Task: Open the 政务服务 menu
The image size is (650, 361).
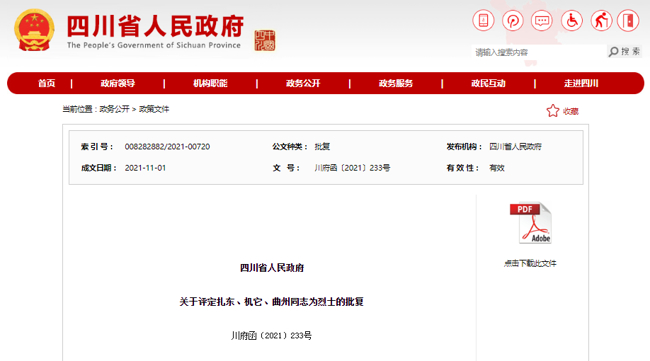Action: pyautogui.click(x=395, y=83)
